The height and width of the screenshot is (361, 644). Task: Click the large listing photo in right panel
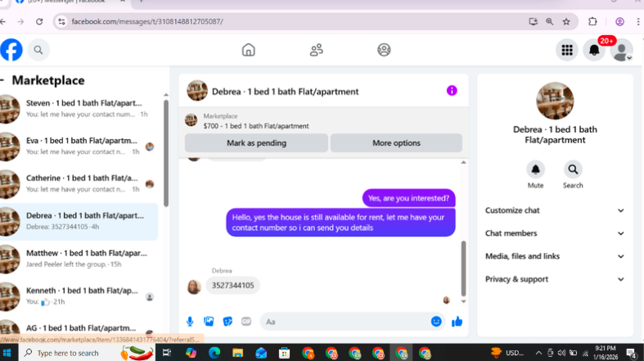pyautogui.click(x=555, y=101)
